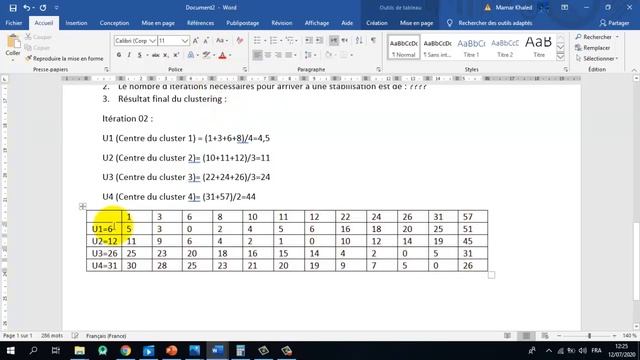
Task: Switch to the Conception tab
Action: tap(114, 23)
